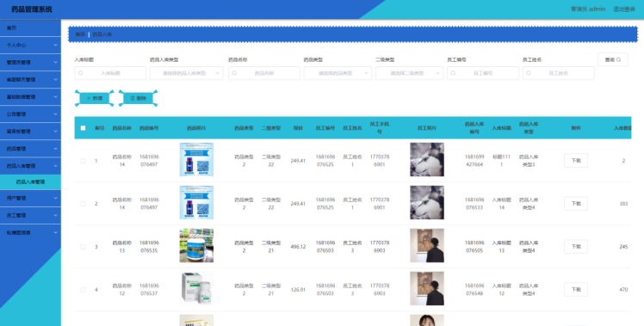Expand the 药品管理 sidebar menu
This screenshot has height=326, width=644.
[x=30, y=149]
